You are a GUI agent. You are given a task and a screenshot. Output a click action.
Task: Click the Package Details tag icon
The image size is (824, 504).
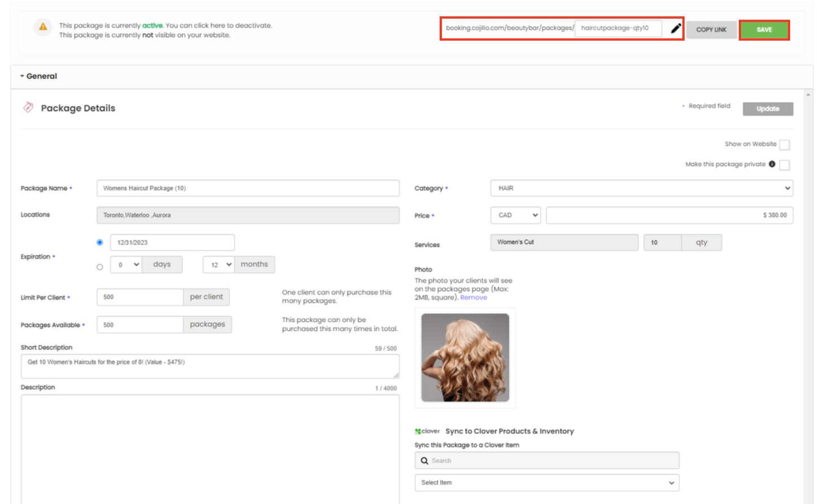tap(28, 107)
